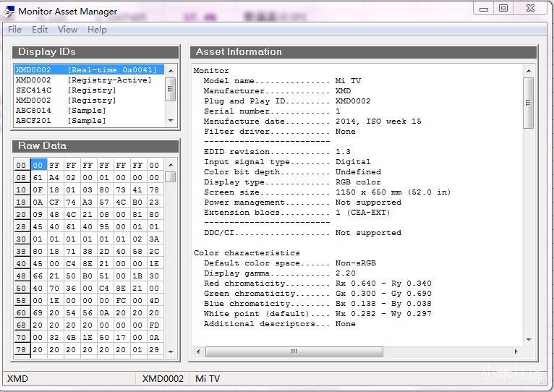Open the View menu
Screen dimensions: 554x392
click(67, 30)
